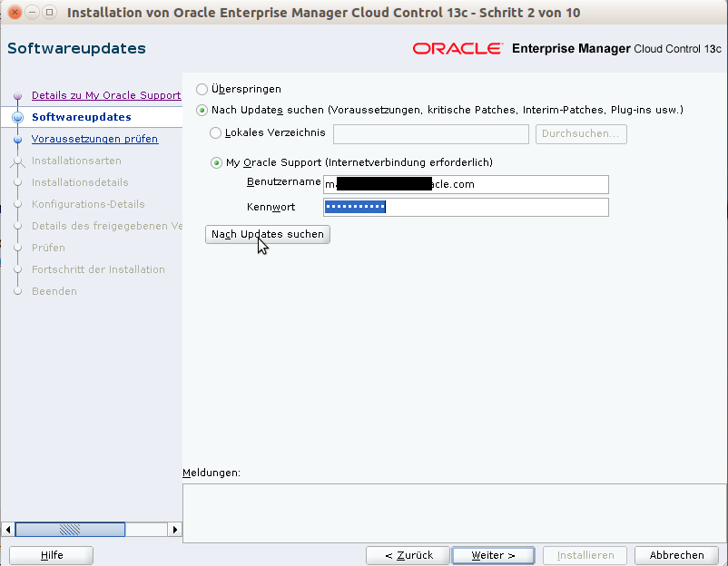This screenshot has height=566, width=728.
Task: Click the sidebar scroll right arrow
Action: [x=174, y=530]
